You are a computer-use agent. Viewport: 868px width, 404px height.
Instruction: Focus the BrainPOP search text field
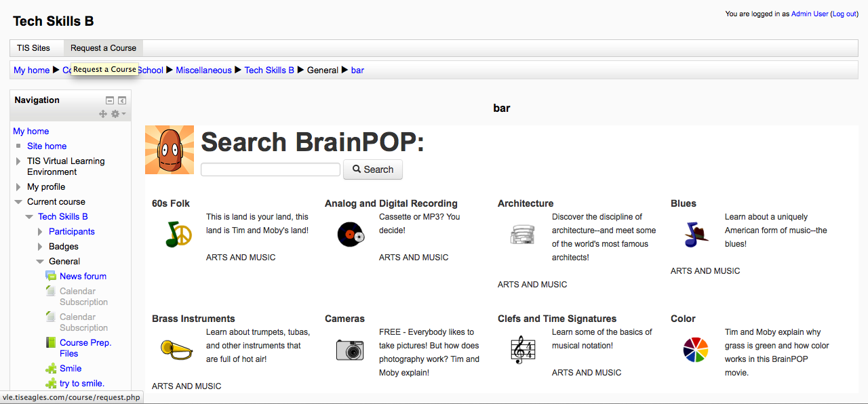(x=271, y=169)
